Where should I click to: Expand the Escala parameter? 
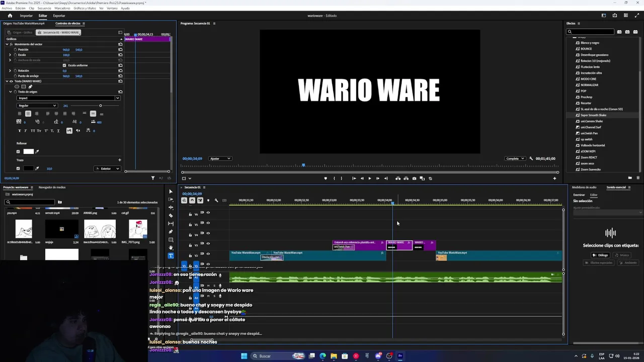coord(10,55)
